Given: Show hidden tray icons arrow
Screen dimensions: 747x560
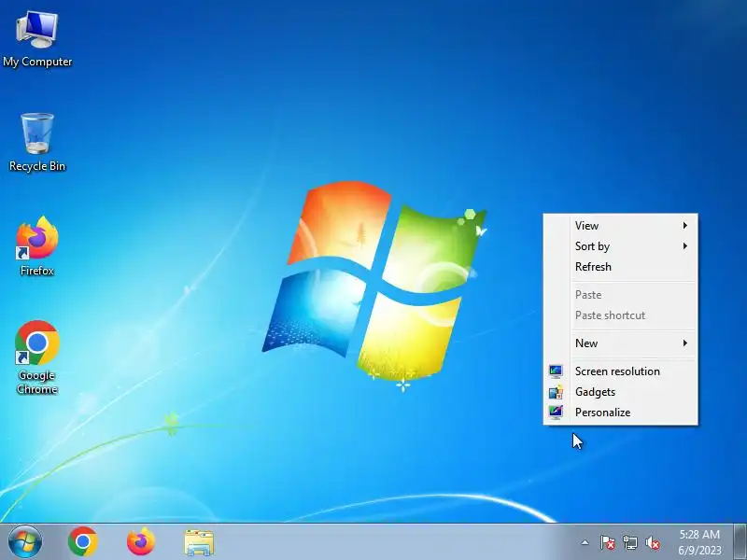Looking at the screenshot, I should point(585,542).
